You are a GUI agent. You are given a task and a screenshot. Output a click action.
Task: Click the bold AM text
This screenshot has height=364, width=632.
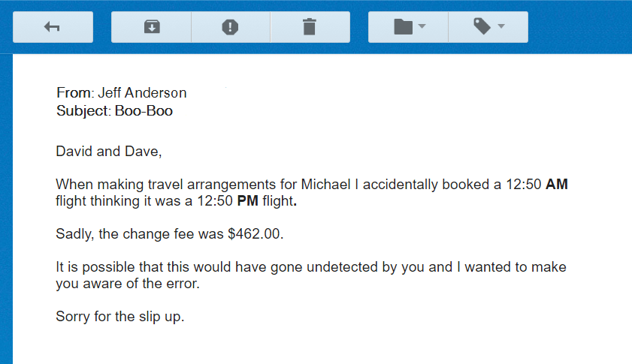556,185
